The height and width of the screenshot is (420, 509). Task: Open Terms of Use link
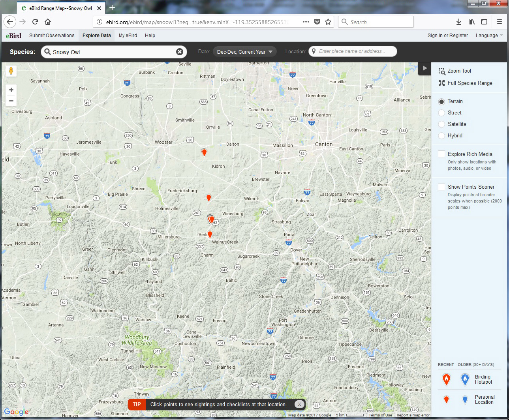[380, 415]
